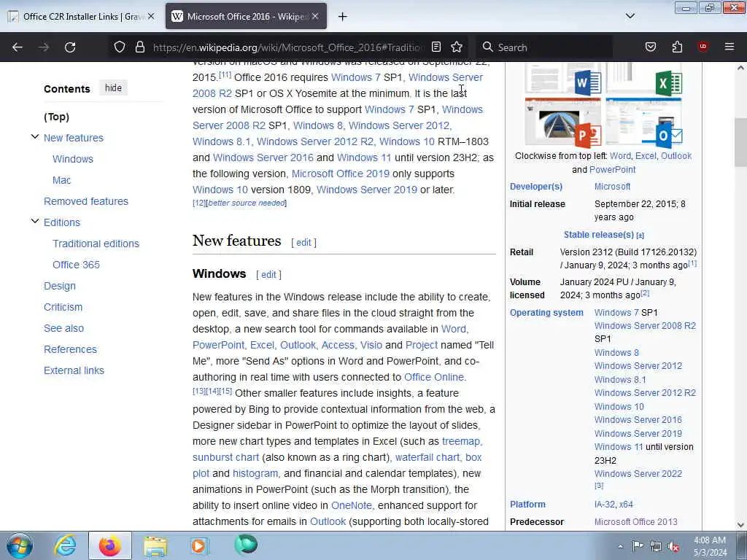Viewport: 747px width, 560px height.
Task: Open the green round app in taskbar
Action: 246,545
